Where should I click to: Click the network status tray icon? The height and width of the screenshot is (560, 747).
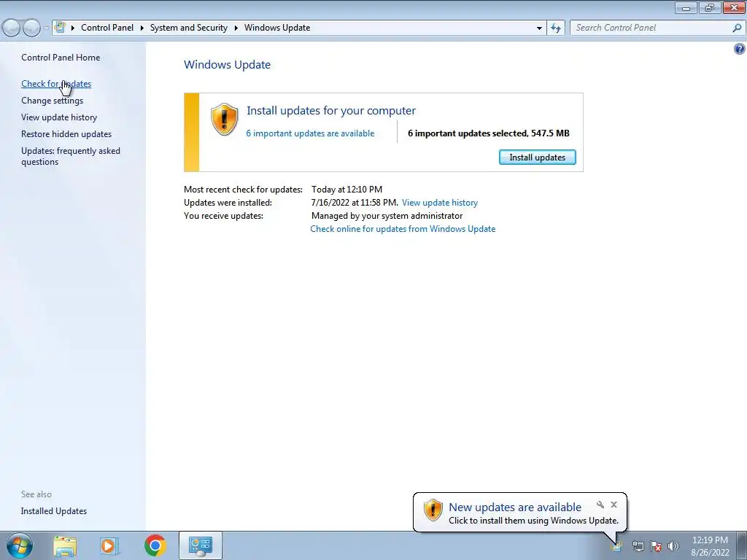pyautogui.click(x=638, y=547)
